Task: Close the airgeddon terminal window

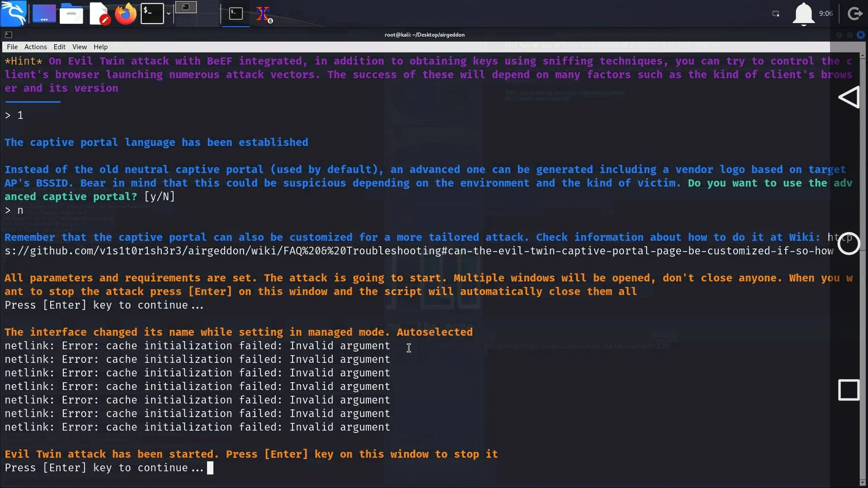Action: coord(861,35)
